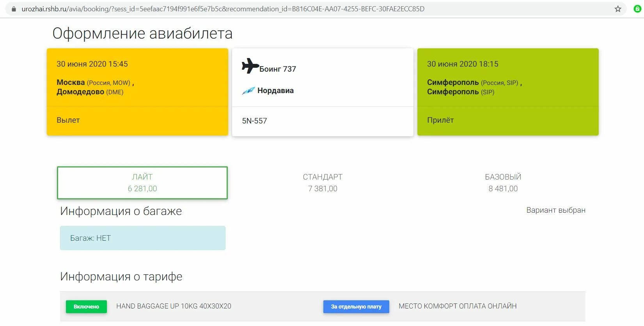644x326 pixels.
Task: Click the site security lock icon
Action: 14,9
